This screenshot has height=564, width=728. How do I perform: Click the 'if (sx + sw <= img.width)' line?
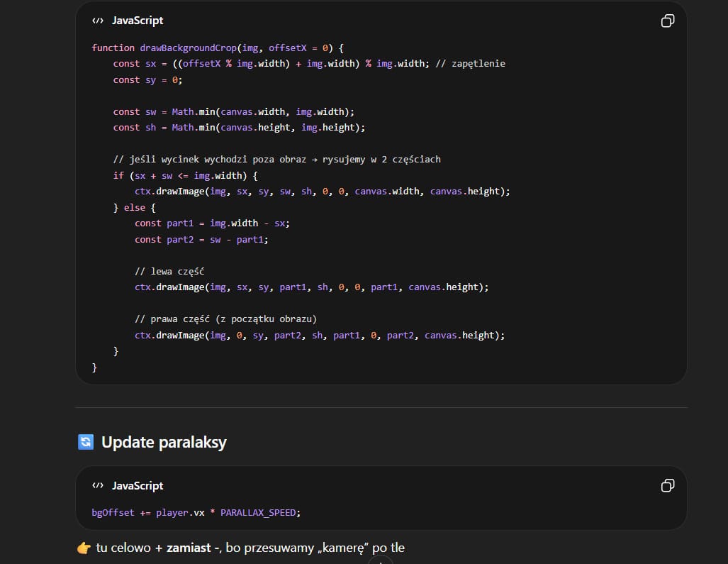tap(185, 176)
